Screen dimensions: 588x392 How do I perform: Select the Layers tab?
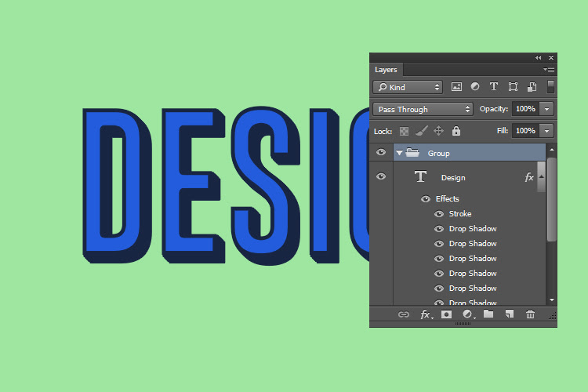point(386,70)
